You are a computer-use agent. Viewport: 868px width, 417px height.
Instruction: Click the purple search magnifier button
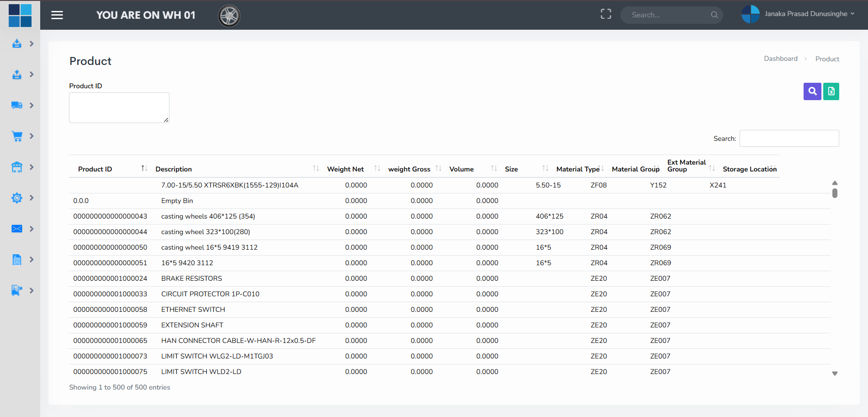click(x=812, y=91)
